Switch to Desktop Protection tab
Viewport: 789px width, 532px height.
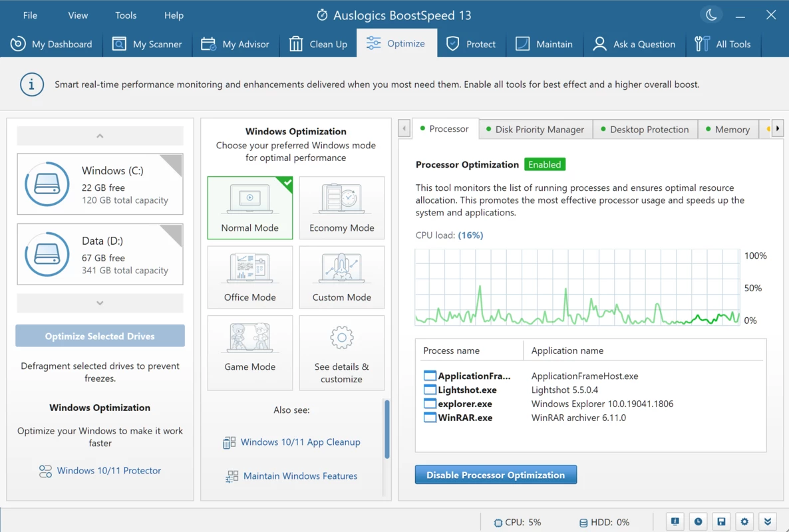645,129
